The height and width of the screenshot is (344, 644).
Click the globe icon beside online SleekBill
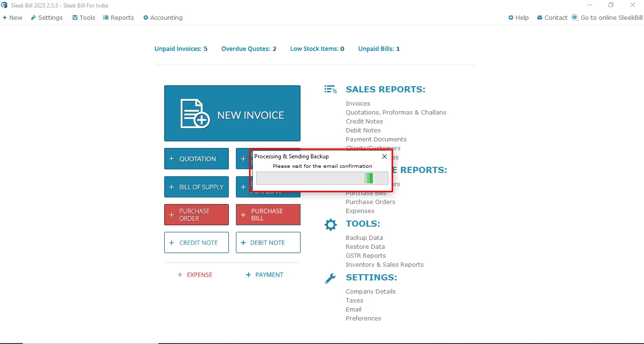click(x=575, y=17)
